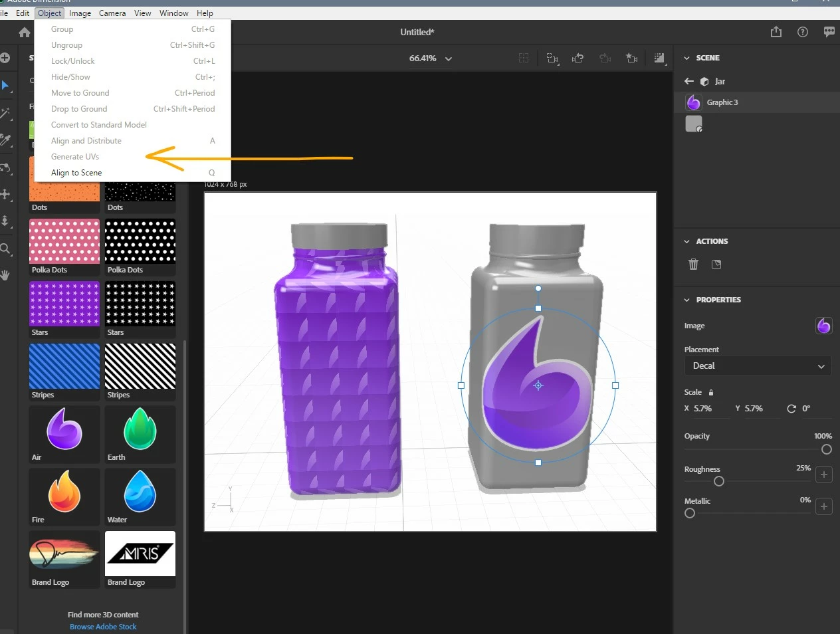
Task: Open the Window menu
Action: [x=173, y=13]
